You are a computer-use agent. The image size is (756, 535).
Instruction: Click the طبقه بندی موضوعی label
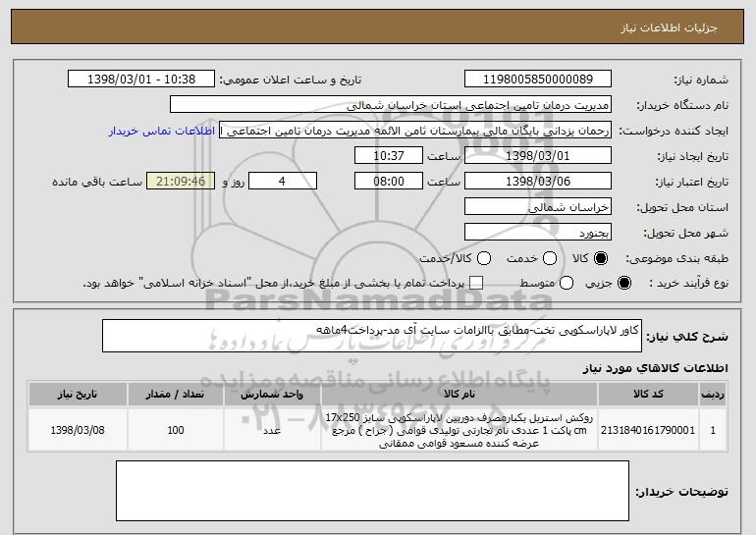pyautogui.click(x=676, y=259)
